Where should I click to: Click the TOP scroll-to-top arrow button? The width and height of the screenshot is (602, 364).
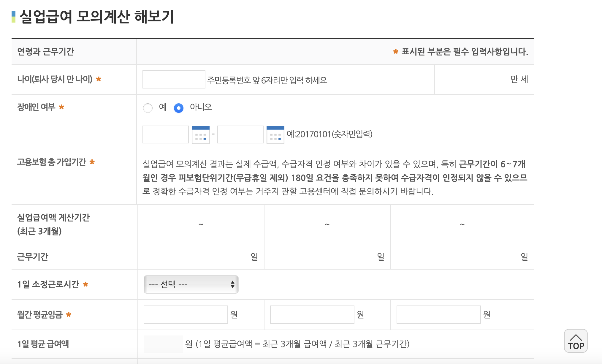pyautogui.click(x=576, y=341)
